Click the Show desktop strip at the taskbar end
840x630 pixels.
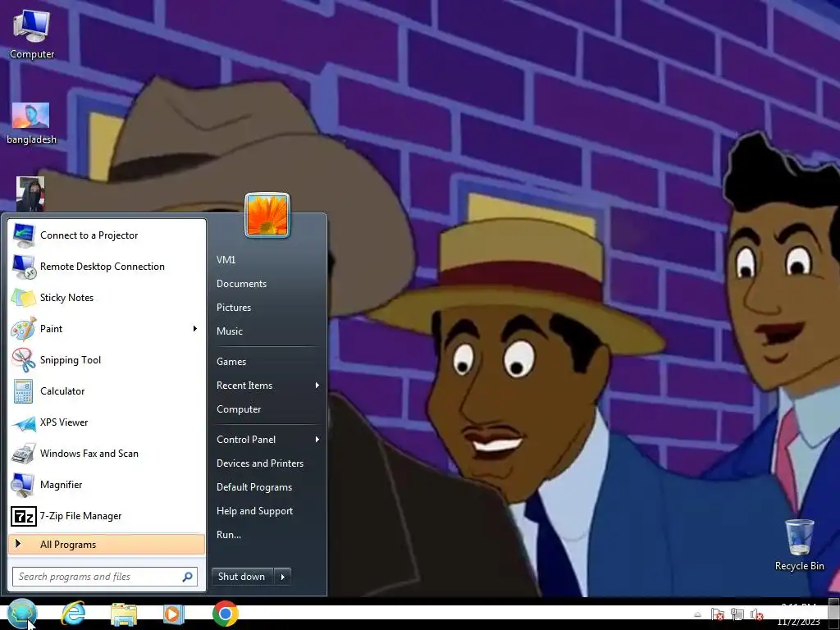833,614
